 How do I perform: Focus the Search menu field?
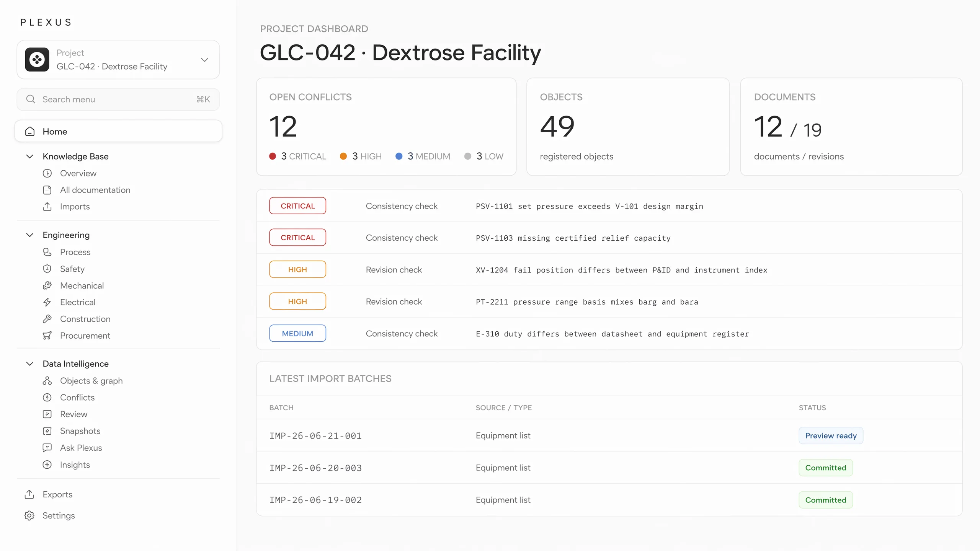(x=118, y=99)
